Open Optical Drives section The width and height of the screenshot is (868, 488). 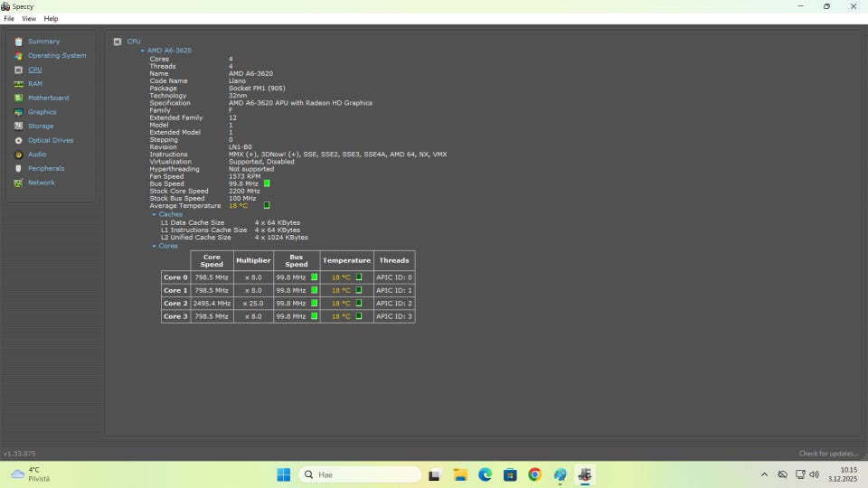(x=51, y=140)
